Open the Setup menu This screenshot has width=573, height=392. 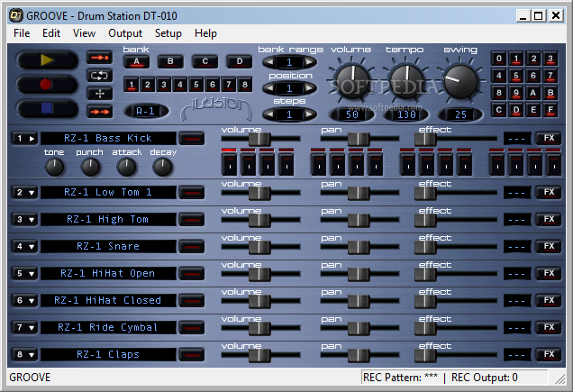point(168,33)
